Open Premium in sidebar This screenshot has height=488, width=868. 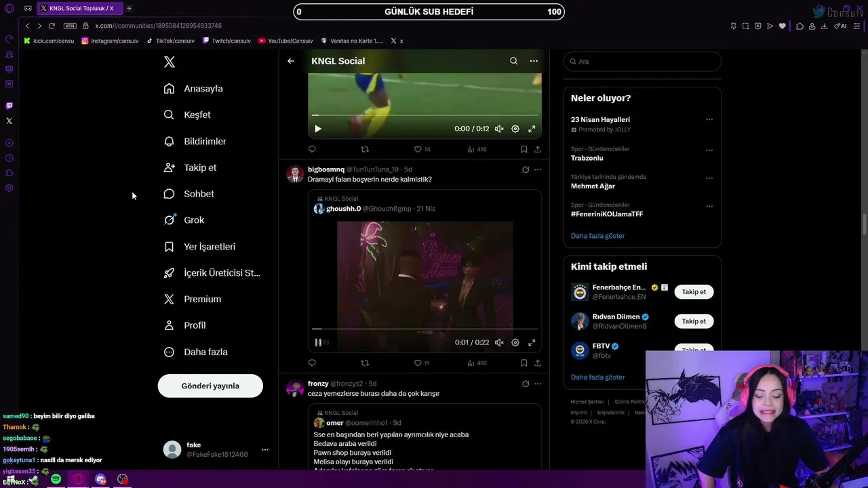[x=193, y=300]
